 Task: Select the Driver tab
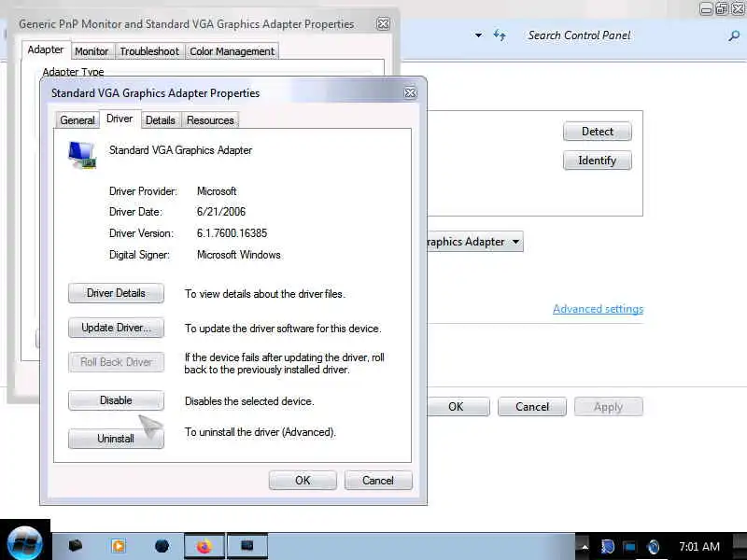(120, 119)
